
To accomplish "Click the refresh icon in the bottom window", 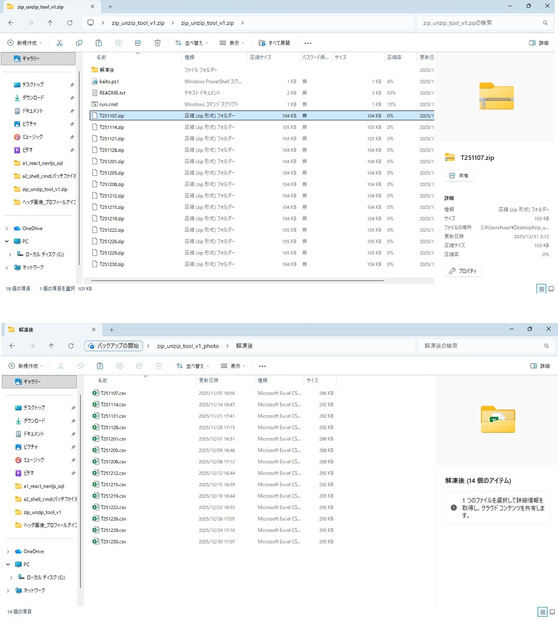I will [x=71, y=346].
